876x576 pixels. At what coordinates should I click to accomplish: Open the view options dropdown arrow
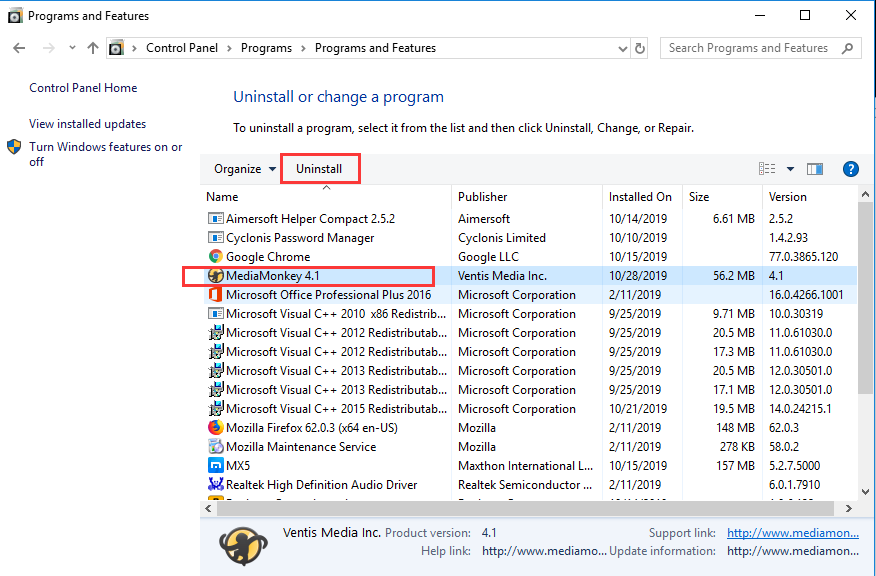pyautogui.click(x=790, y=169)
